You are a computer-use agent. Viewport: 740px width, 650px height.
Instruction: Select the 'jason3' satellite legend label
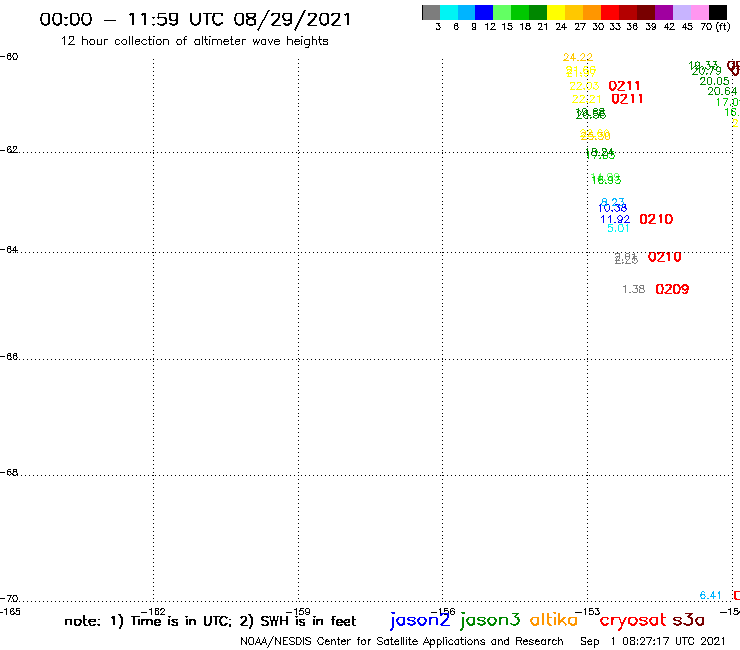point(490,620)
